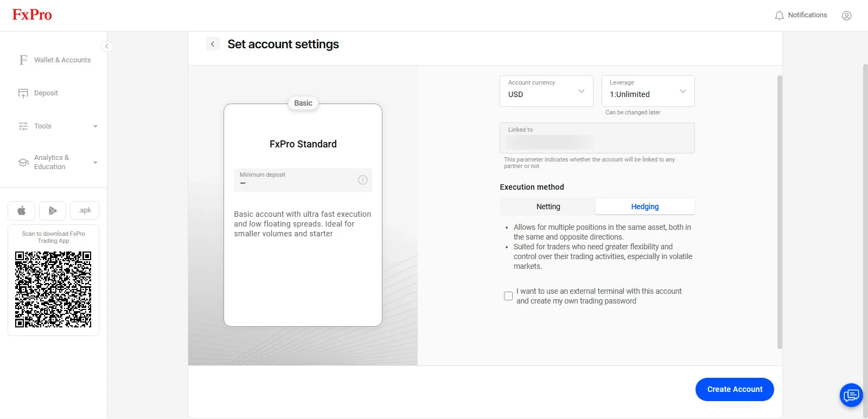Go back using the arrow beside Set account settings

pyautogui.click(x=213, y=44)
